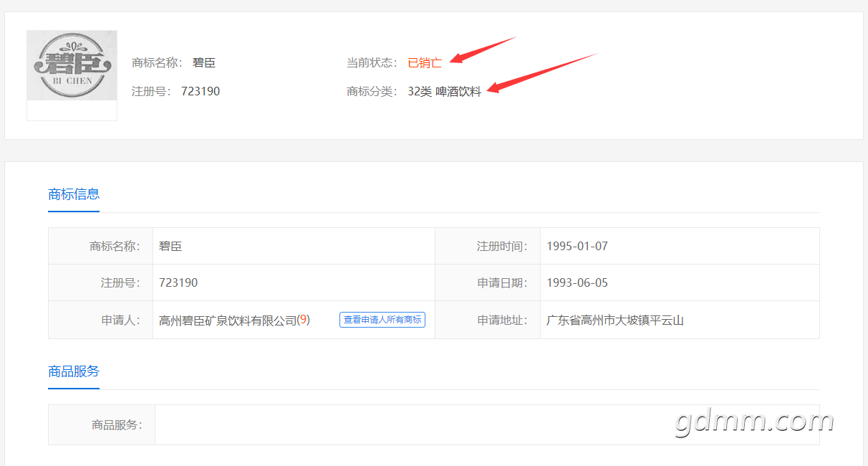Click the 32类 啤酒饮料 classification text
868x466 pixels.
point(445,92)
